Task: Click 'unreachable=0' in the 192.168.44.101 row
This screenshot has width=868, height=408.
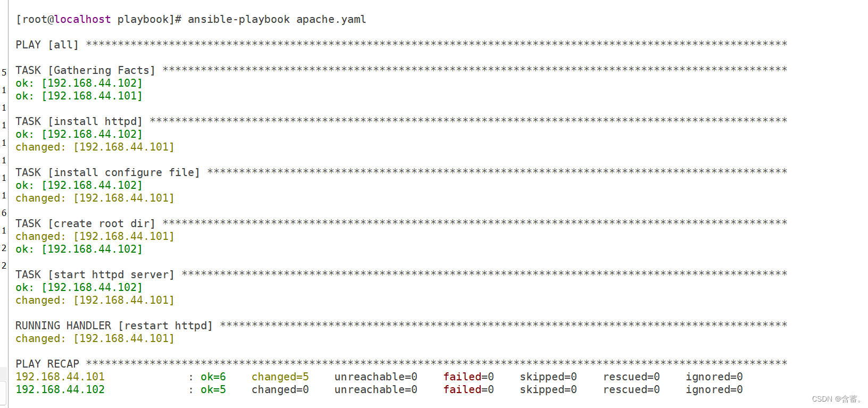Action: [x=376, y=377]
